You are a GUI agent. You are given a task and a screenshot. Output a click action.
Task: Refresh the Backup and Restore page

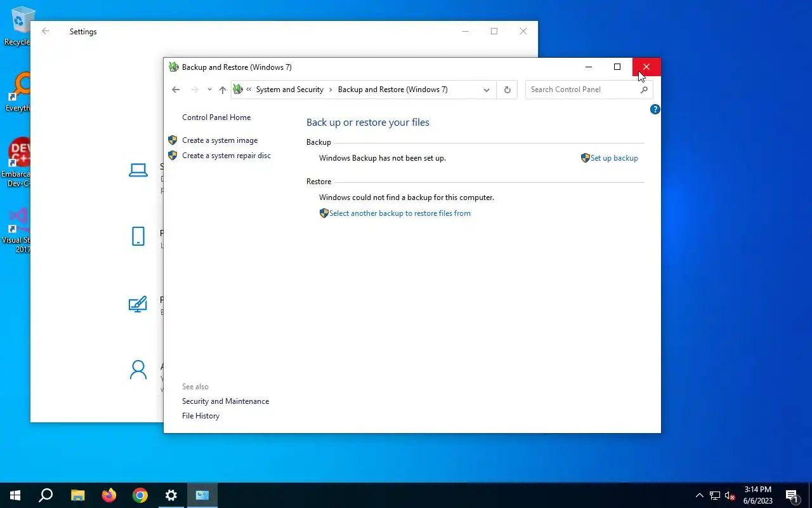pyautogui.click(x=507, y=90)
